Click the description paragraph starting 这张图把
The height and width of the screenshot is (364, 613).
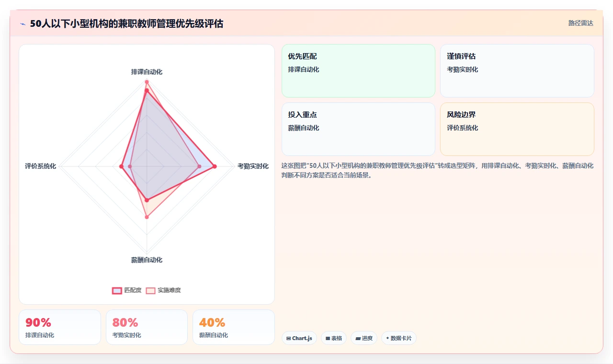point(437,171)
